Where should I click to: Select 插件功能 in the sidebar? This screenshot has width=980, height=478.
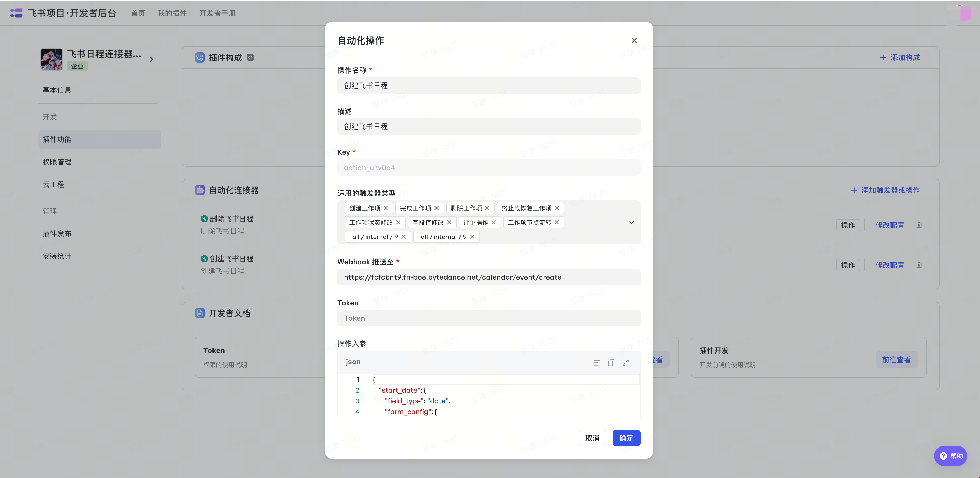[x=100, y=139]
